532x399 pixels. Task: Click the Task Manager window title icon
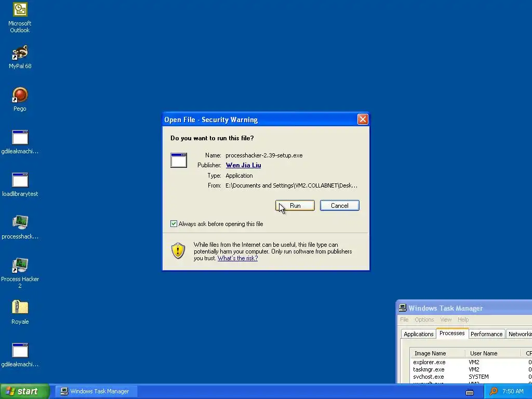[403, 308]
